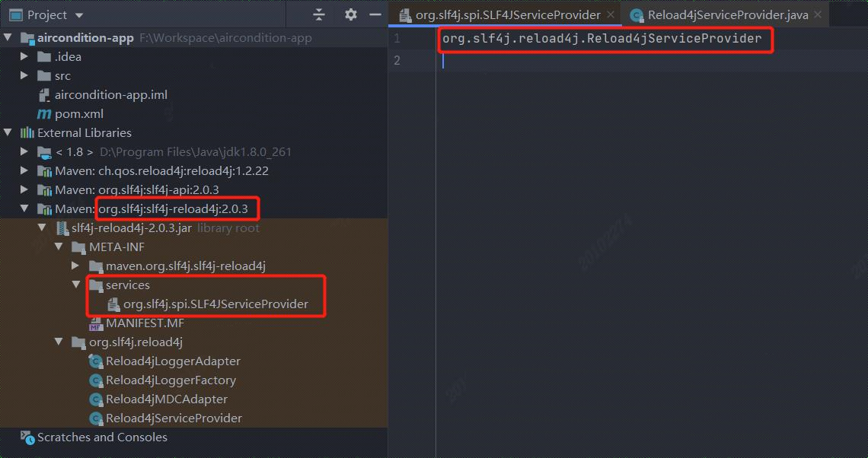
Task: Open Project panel settings gear
Action: click(x=350, y=15)
